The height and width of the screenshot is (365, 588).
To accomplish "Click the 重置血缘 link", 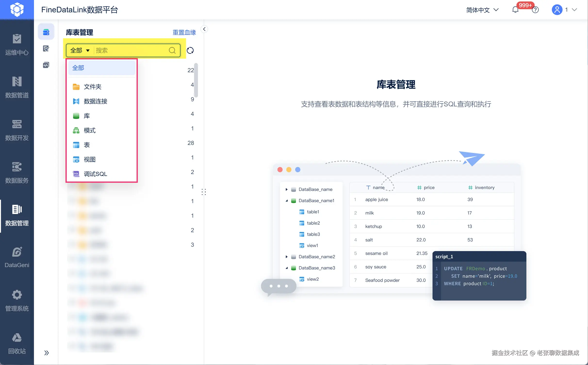I will pos(184,32).
